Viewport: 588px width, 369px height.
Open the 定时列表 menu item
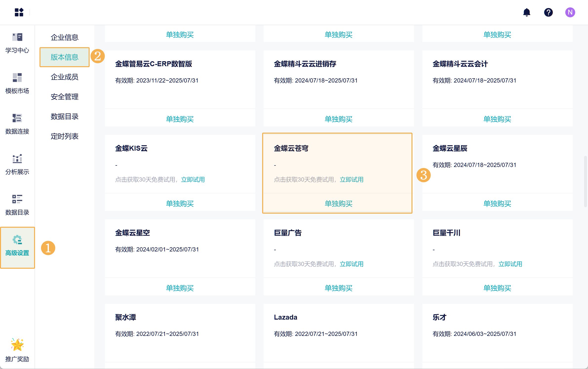click(64, 136)
